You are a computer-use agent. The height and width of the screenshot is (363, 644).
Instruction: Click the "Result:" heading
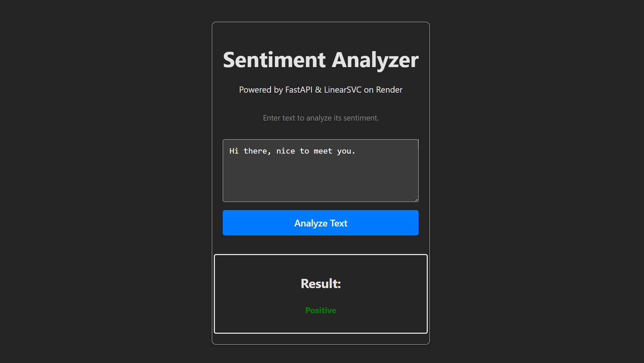coord(320,284)
